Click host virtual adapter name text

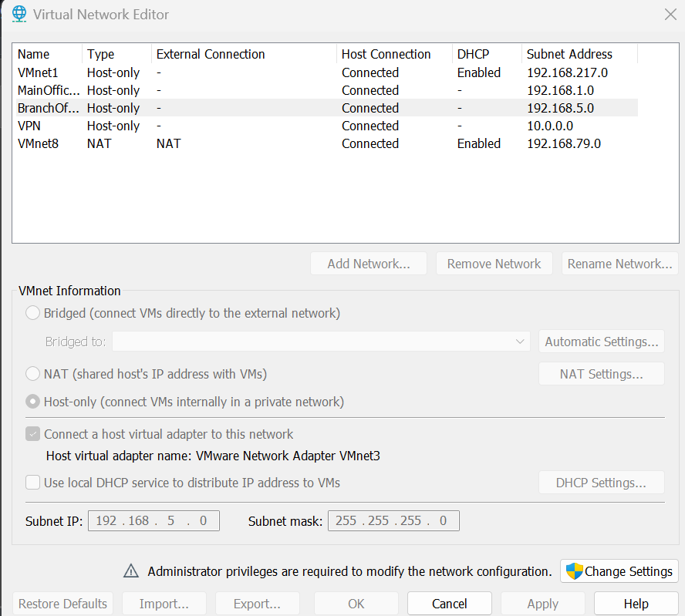point(213,456)
